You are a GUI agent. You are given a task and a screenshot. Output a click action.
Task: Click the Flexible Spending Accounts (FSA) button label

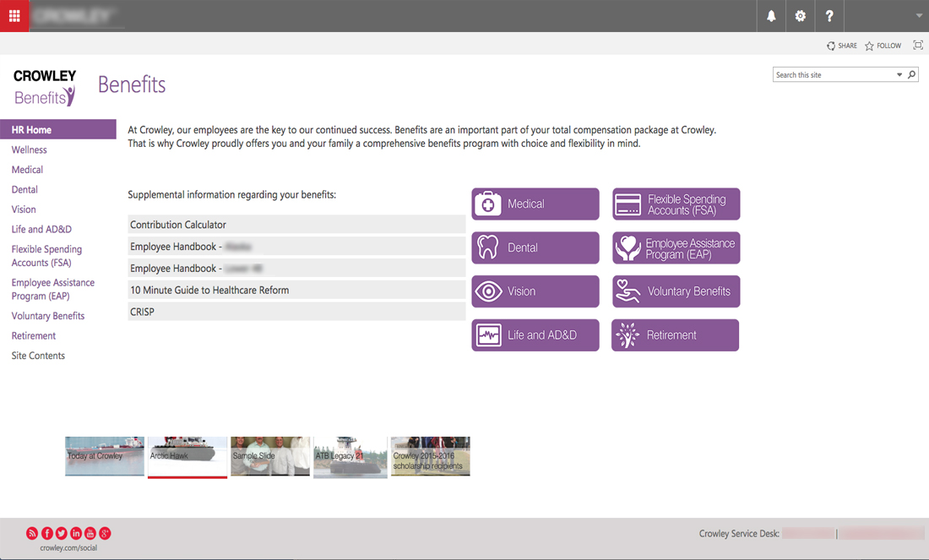tap(687, 204)
